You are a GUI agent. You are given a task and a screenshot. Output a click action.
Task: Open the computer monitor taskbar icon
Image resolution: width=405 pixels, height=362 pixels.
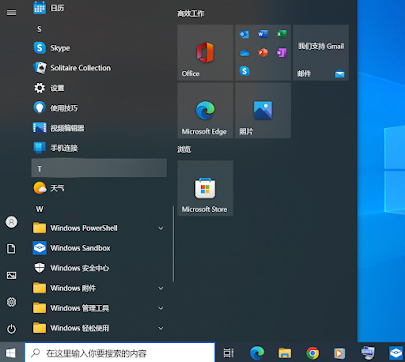click(x=368, y=353)
